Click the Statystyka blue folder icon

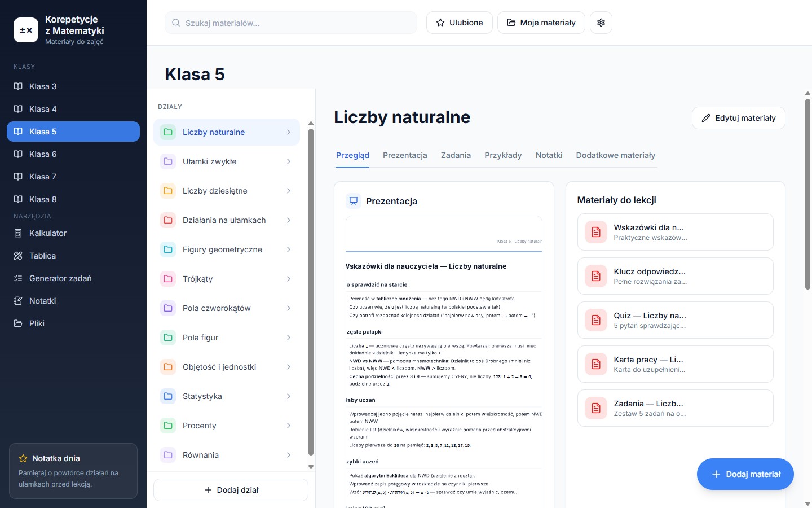(168, 396)
